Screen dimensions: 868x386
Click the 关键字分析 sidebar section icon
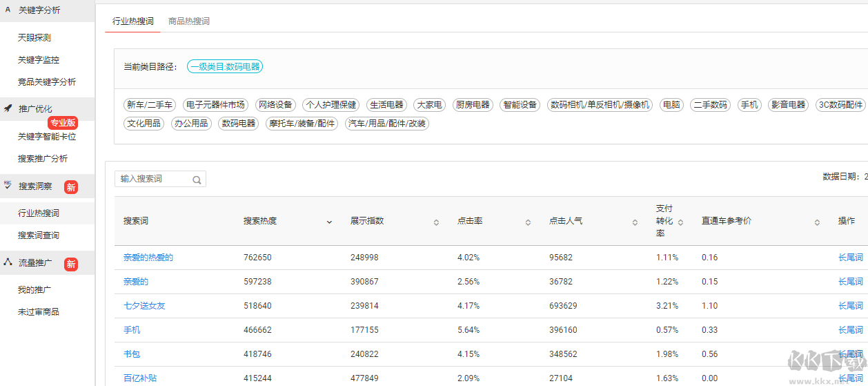(x=8, y=10)
